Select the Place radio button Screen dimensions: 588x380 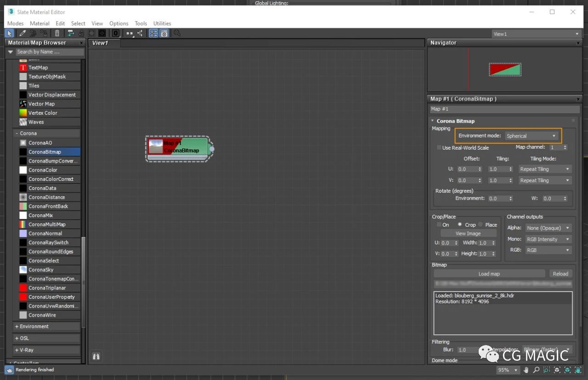pyautogui.click(x=481, y=225)
